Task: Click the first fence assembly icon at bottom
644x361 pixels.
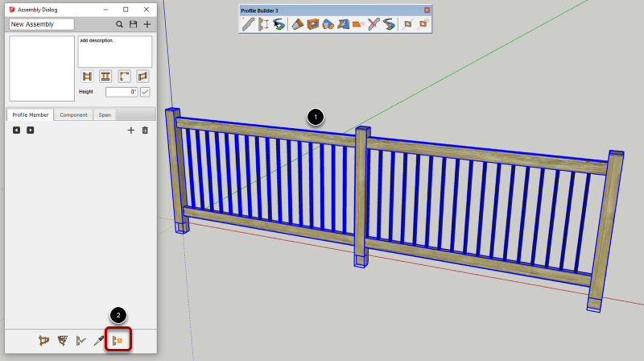Action: pyautogui.click(x=43, y=341)
